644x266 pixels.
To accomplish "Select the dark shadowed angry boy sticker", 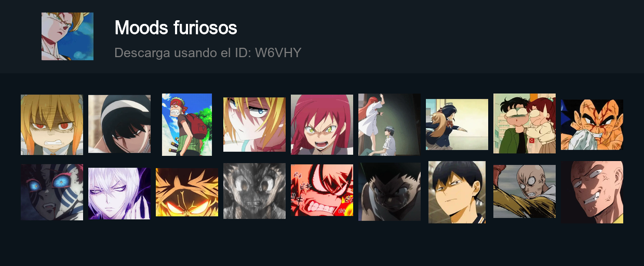I will [x=390, y=192].
